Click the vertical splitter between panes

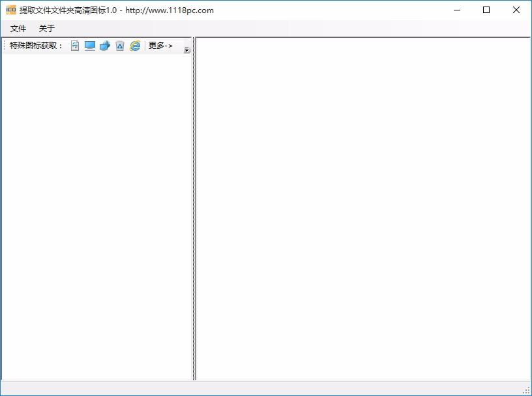194,209
